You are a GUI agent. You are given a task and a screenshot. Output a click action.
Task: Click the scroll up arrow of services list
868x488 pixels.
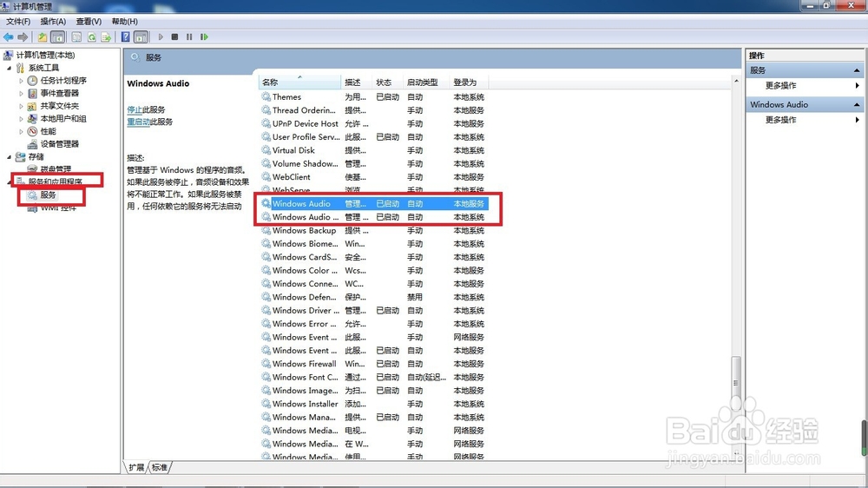click(736, 82)
